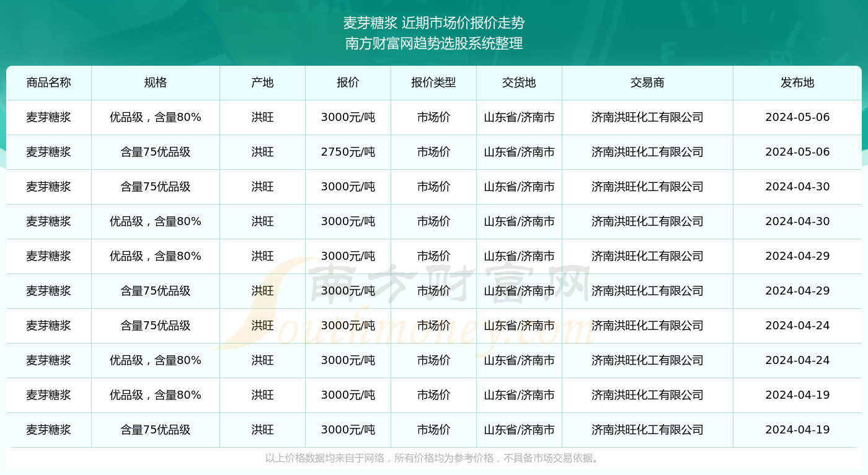Viewport: 868px width, 475px height.
Task: Click 2024-04-29 date in the 含量75优品级 row
Action: pos(797,291)
